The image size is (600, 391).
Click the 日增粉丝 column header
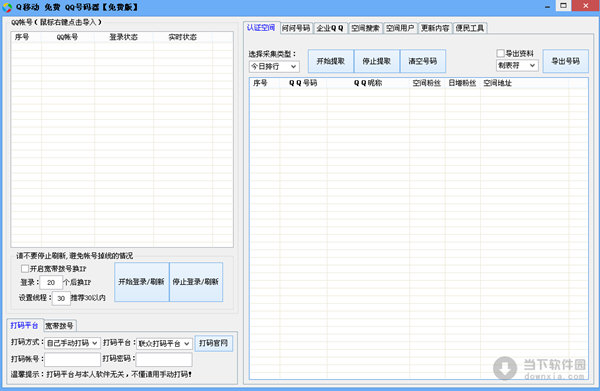pyautogui.click(x=462, y=83)
